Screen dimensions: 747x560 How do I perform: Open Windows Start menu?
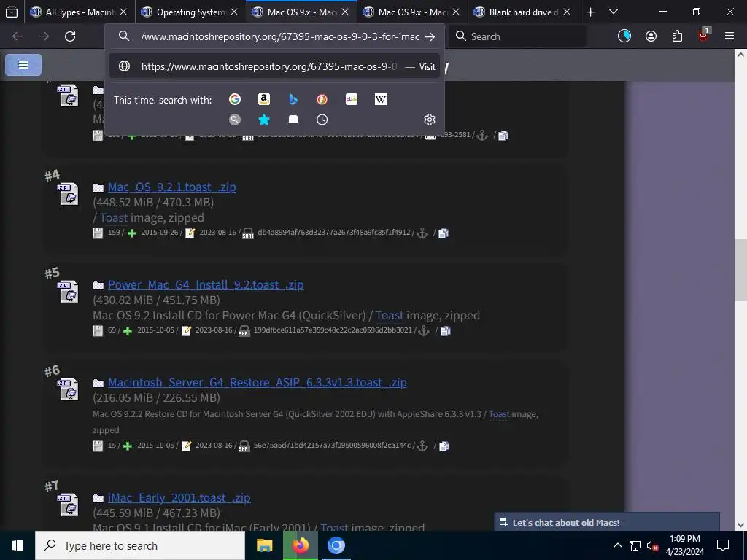[x=18, y=545]
